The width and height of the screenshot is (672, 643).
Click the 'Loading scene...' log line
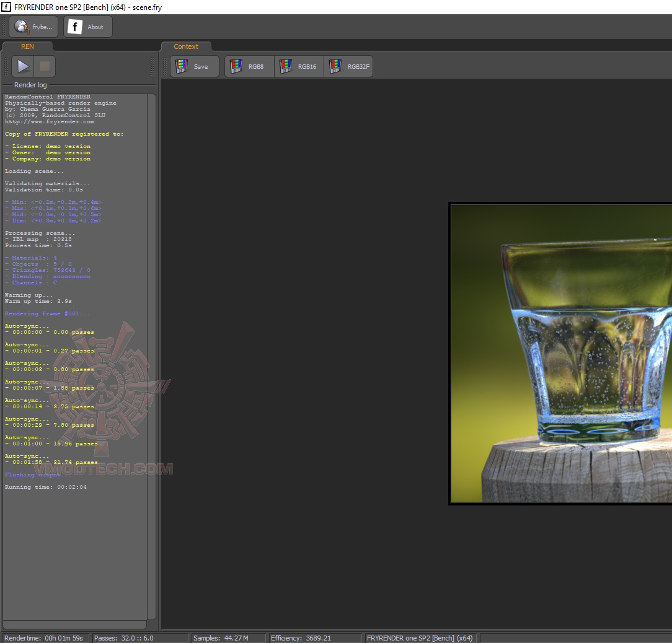34,172
